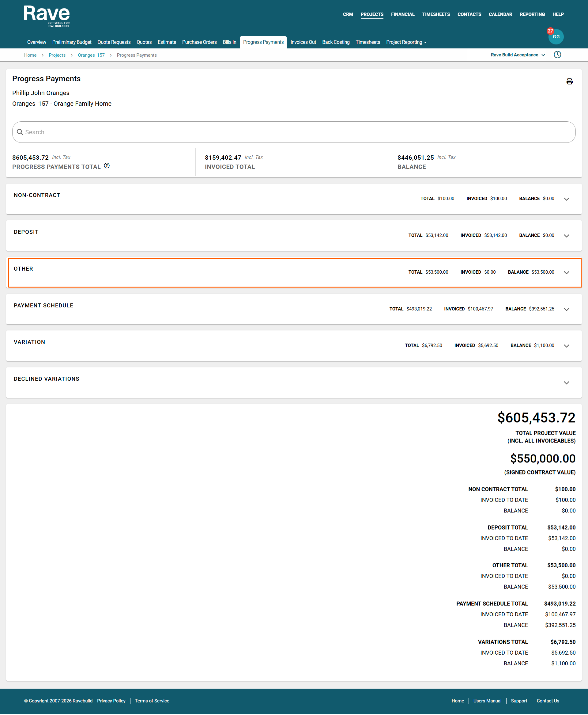Switch to the Invoices Out tab
Viewport: 588px width, 715px height.
coord(303,42)
